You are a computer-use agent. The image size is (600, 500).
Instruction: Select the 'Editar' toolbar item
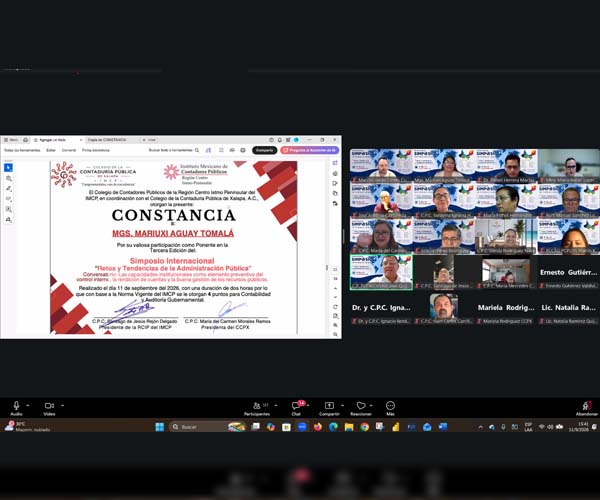51,150
